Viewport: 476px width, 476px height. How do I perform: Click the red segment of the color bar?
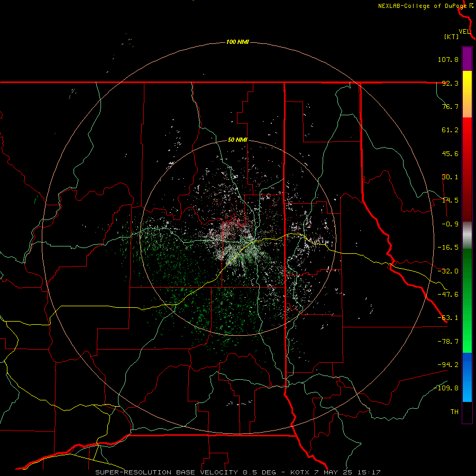(x=467, y=169)
